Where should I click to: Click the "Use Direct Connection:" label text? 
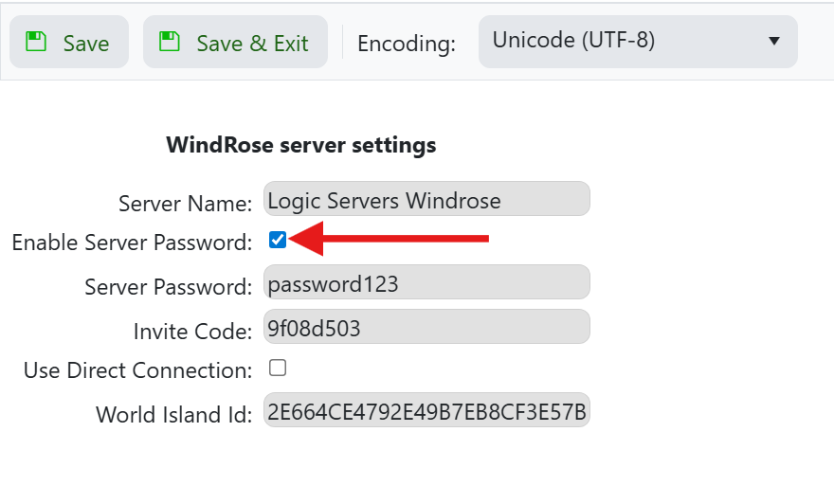point(137,370)
